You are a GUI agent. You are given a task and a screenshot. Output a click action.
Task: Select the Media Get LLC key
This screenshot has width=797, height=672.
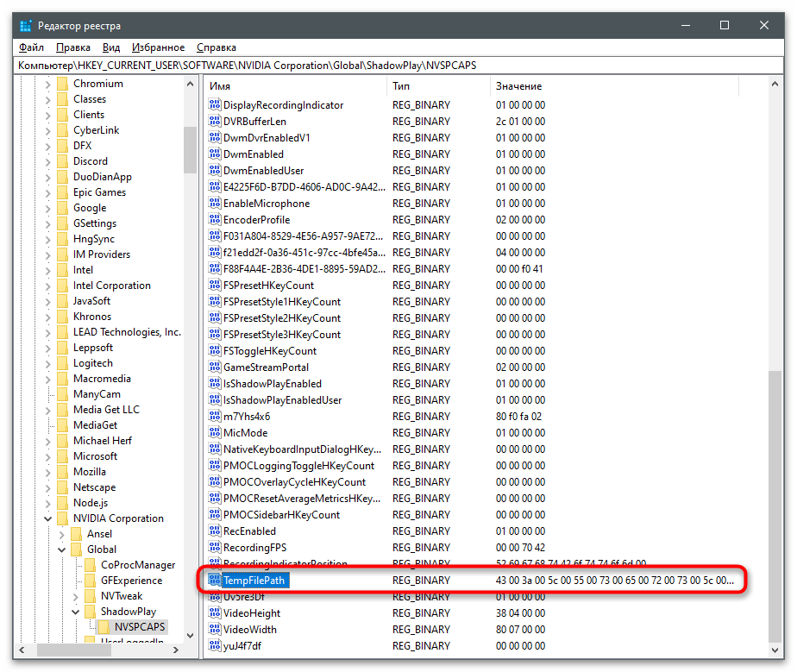pyautogui.click(x=106, y=410)
